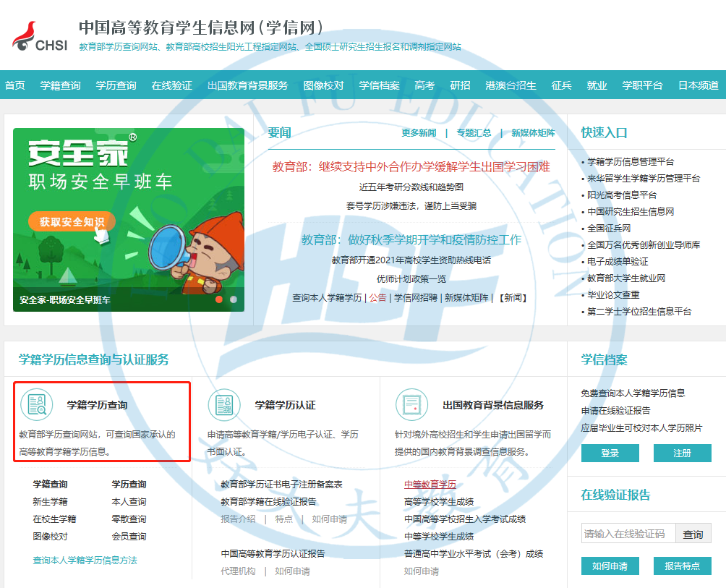The image size is (726, 588).
Task: Click 新媒体矩阵 link in news header
Action: [x=533, y=133]
